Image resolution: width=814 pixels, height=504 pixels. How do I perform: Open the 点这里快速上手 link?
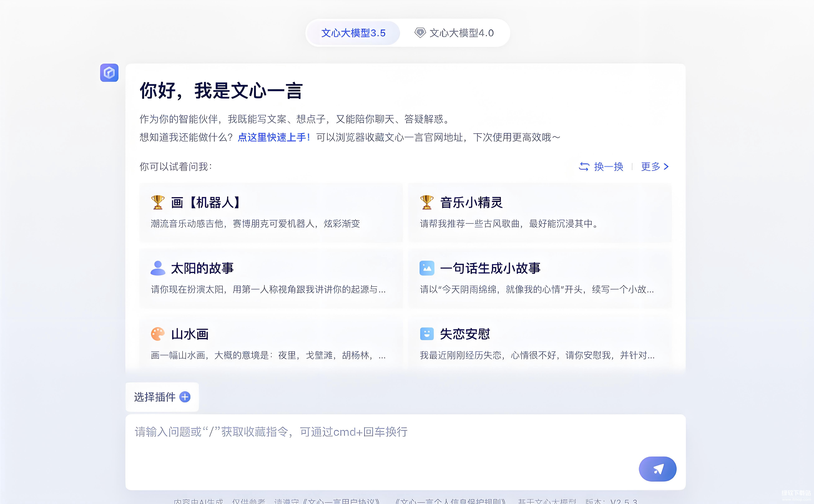click(x=274, y=137)
